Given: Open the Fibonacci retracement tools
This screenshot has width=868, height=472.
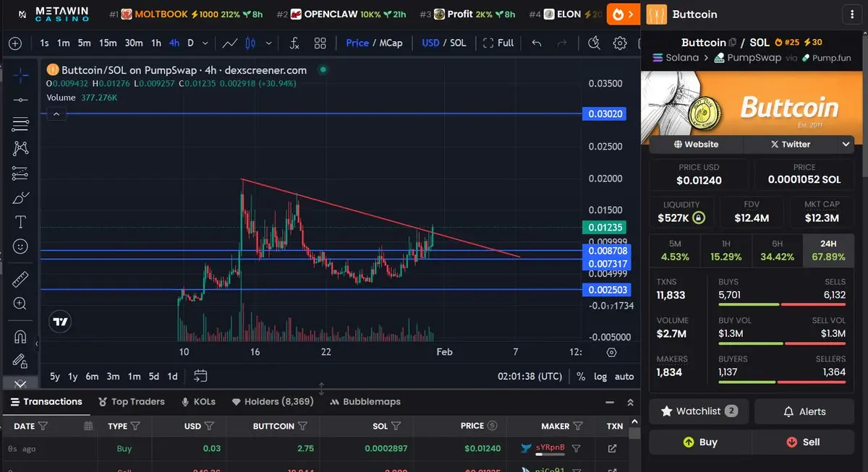Looking at the screenshot, I should point(20,124).
